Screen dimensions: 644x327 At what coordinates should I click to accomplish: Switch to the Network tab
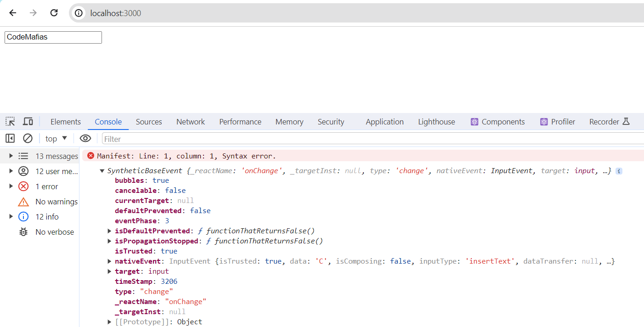tap(191, 122)
